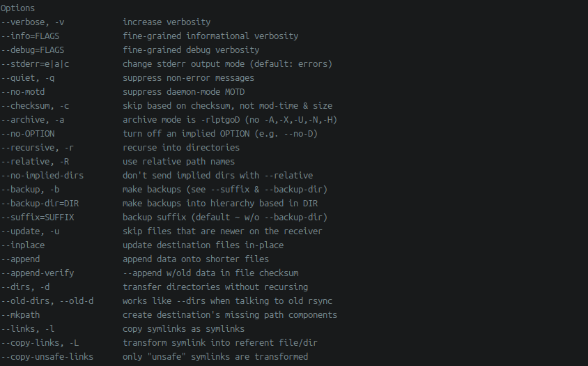This screenshot has height=366, width=588.
Task: Click the --verbose, -v option
Action: tap(33, 22)
